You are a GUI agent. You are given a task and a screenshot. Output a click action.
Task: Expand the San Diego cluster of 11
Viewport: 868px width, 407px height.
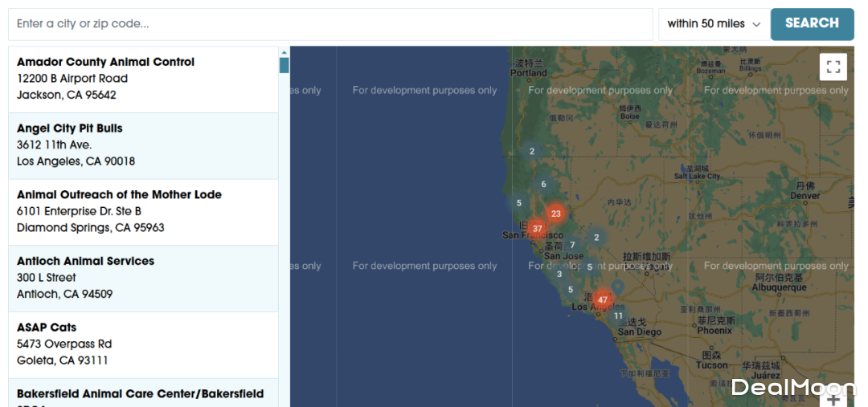[618, 316]
